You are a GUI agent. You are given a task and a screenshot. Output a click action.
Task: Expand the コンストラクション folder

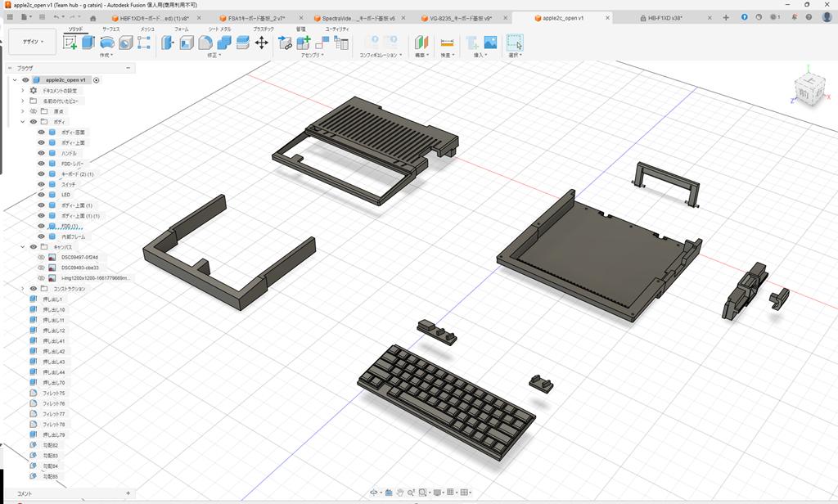pyautogui.click(x=23, y=289)
